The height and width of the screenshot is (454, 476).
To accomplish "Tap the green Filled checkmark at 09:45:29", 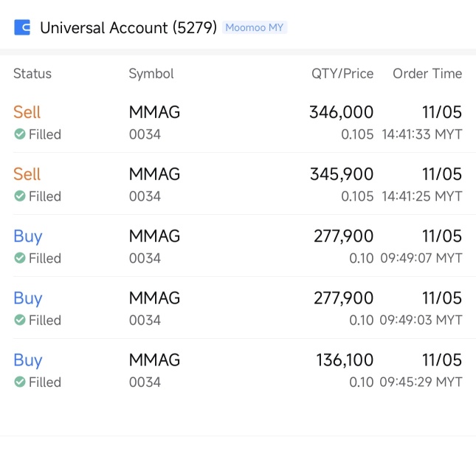I will coord(20,382).
